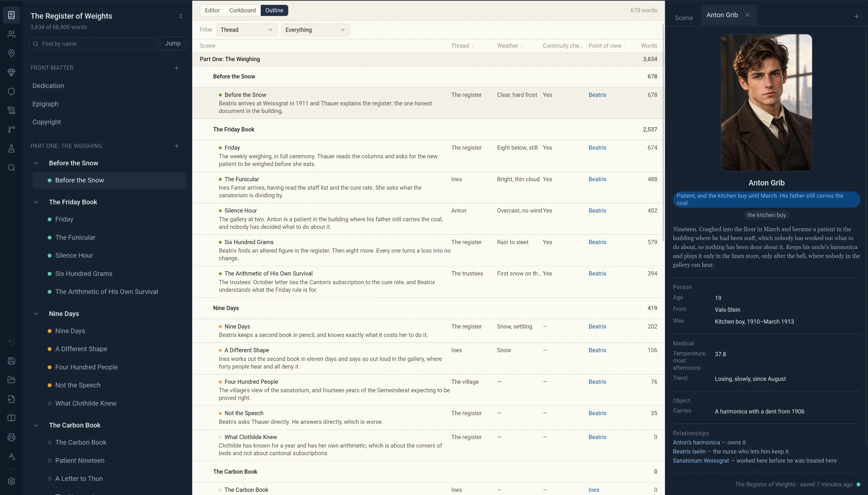The width and height of the screenshot is (868, 495).
Task: Open the Locations map pin icon
Action: point(11,53)
